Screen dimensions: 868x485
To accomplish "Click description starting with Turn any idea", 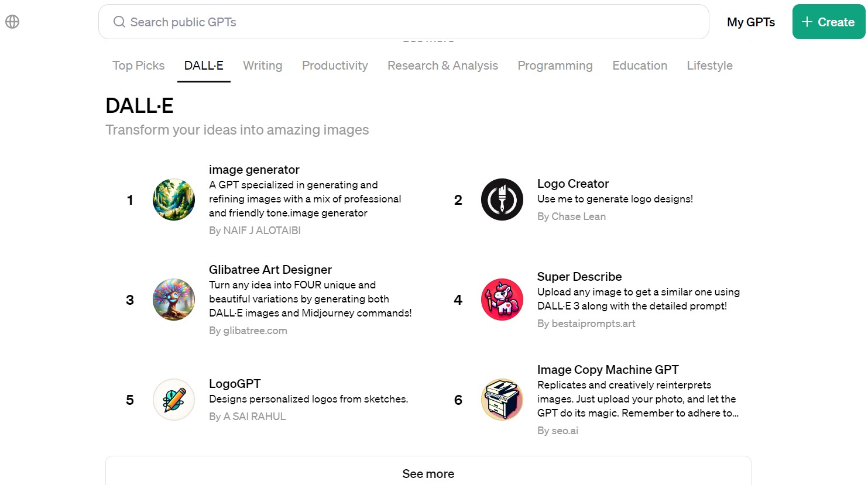I will [310, 299].
